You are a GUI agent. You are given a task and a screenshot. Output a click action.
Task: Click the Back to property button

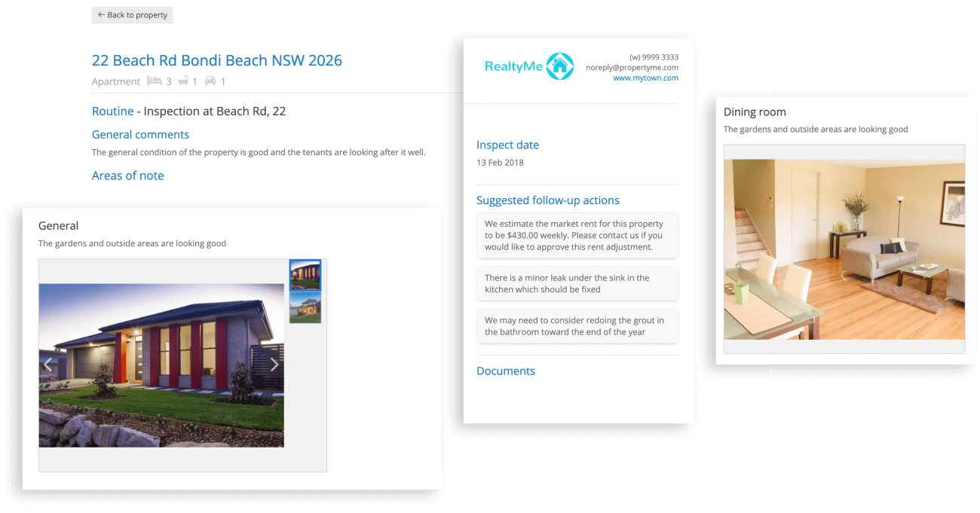tap(133, 15)
